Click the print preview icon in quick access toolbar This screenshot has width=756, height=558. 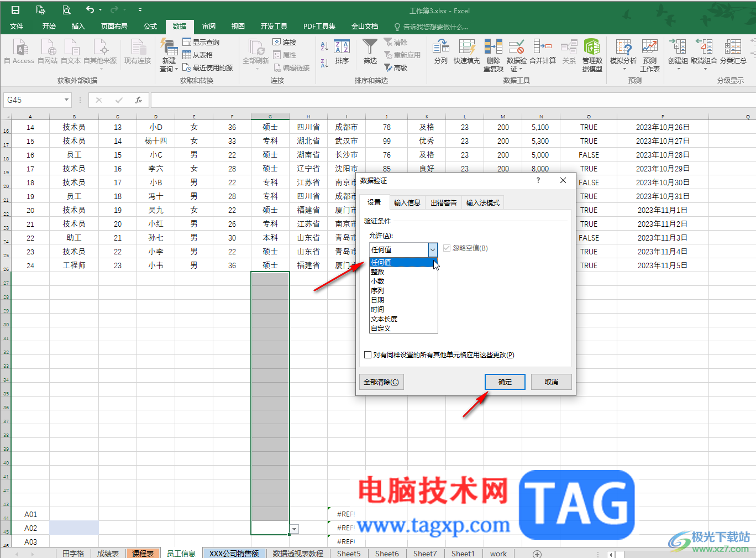point(66,10)
